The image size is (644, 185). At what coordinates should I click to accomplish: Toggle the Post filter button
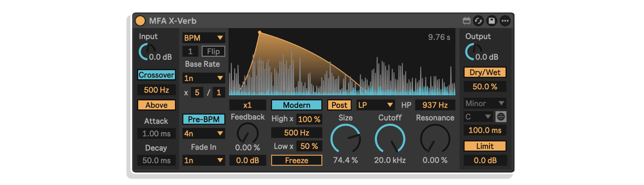point(339,105)
